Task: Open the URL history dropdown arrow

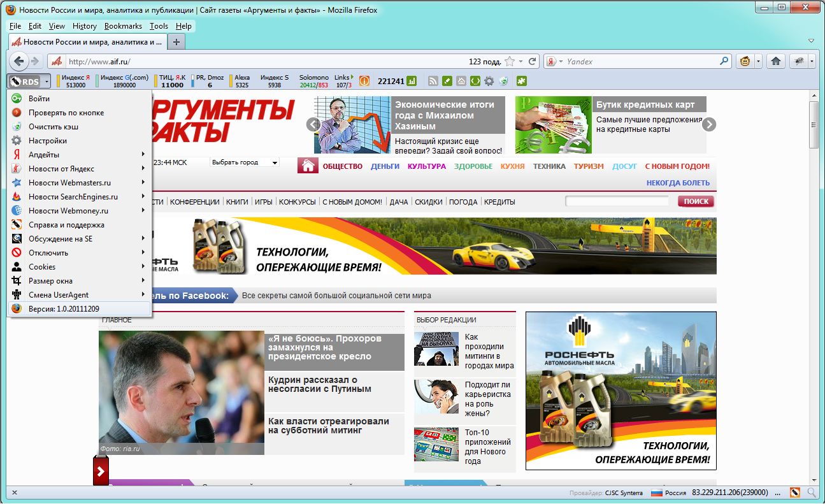Action: pos(520,61)
